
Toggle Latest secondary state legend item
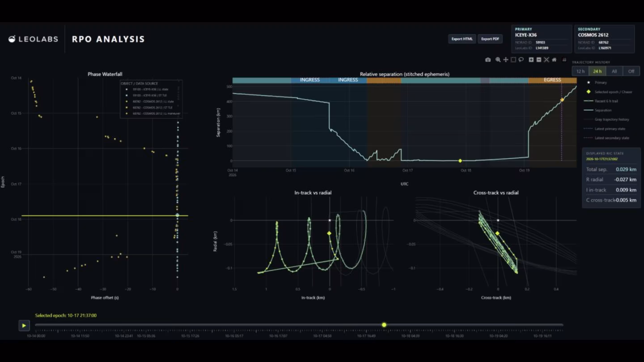tap(607, 138)
